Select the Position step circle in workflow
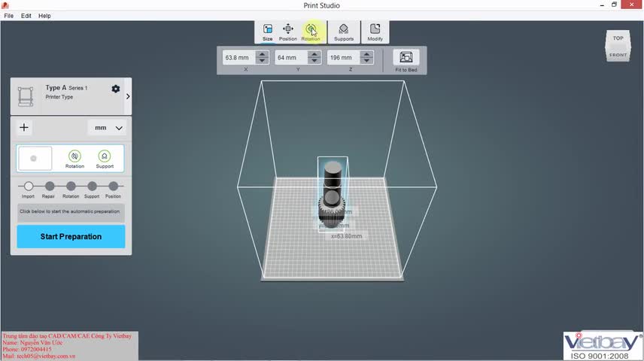Image resolution: width=644 pixels, height=361 pixels. click(114, 186)
